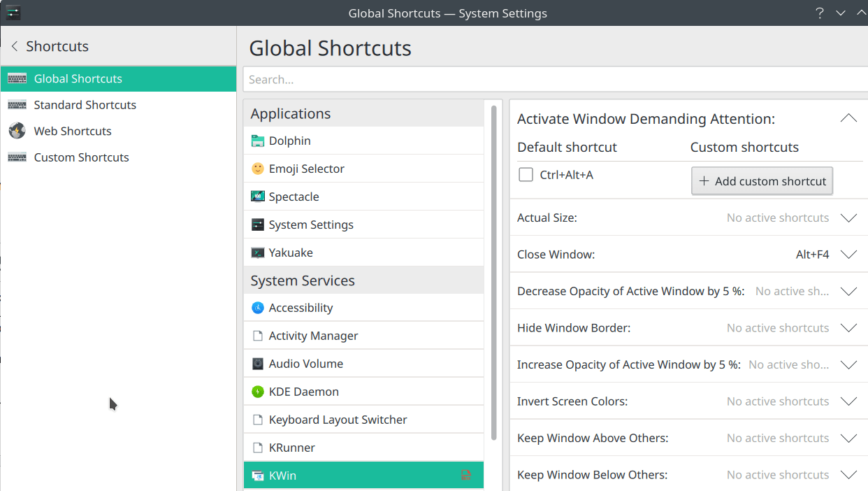Click the KDE Daemon green icon

258,392
